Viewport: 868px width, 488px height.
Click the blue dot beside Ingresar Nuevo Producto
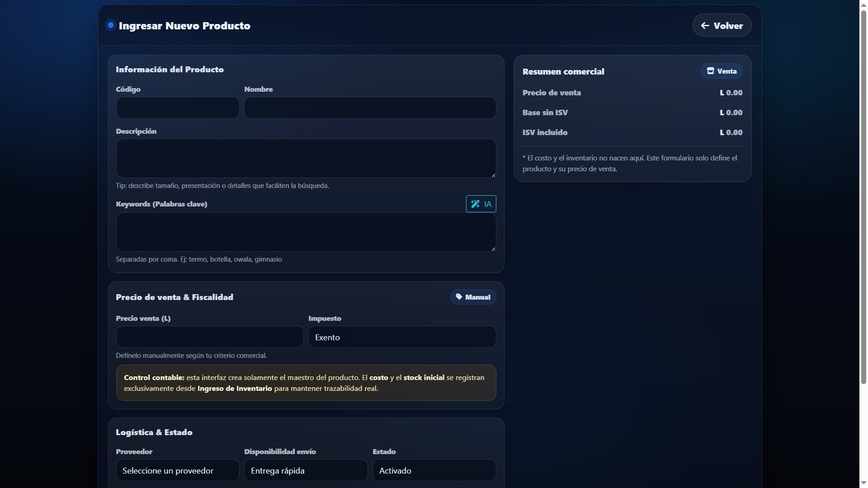click(x=110, y=25)
